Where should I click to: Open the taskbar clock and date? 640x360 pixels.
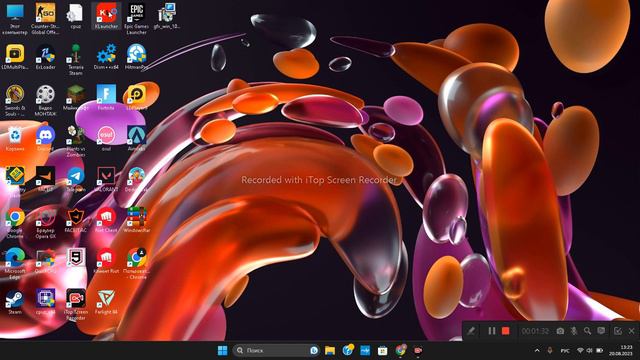pyautogui.click(x=621, y=350)
